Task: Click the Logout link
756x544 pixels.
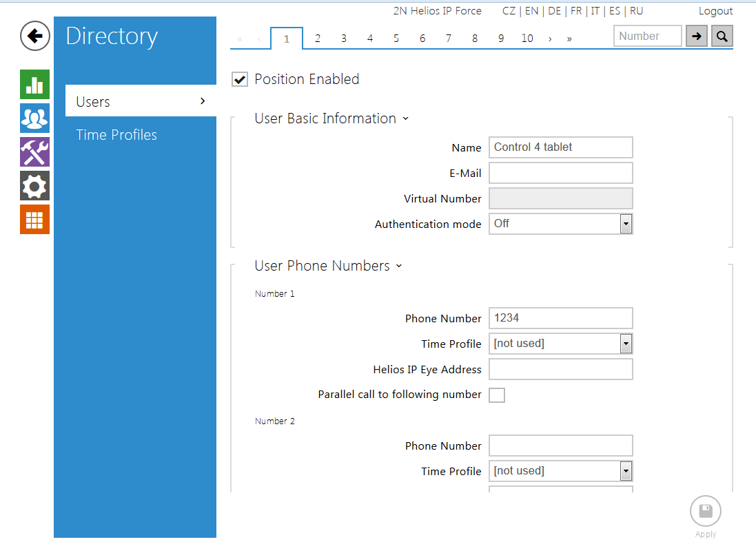Action: click(x=715, y=11)
